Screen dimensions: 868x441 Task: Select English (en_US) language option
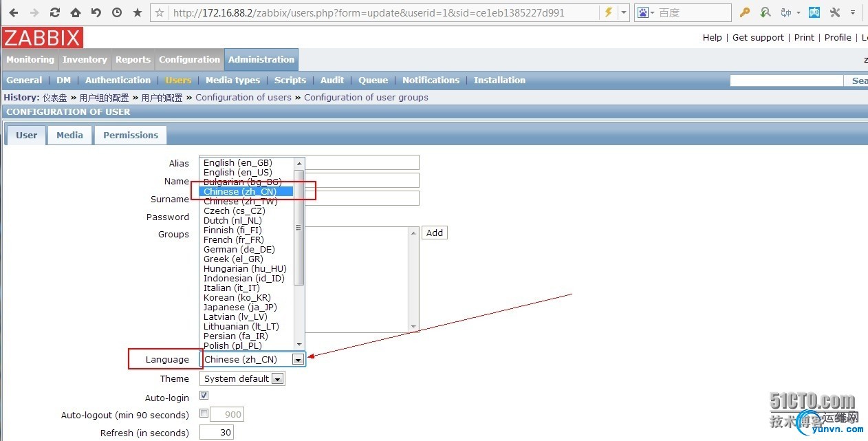click(247, 173)
